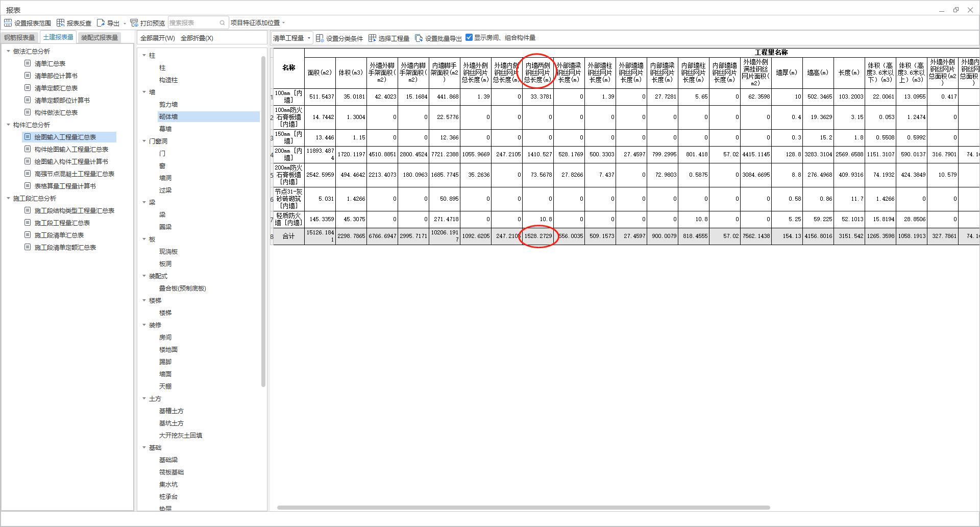Select 幕墙 in the component tree

pyautogui.click(x=165, y=129)
